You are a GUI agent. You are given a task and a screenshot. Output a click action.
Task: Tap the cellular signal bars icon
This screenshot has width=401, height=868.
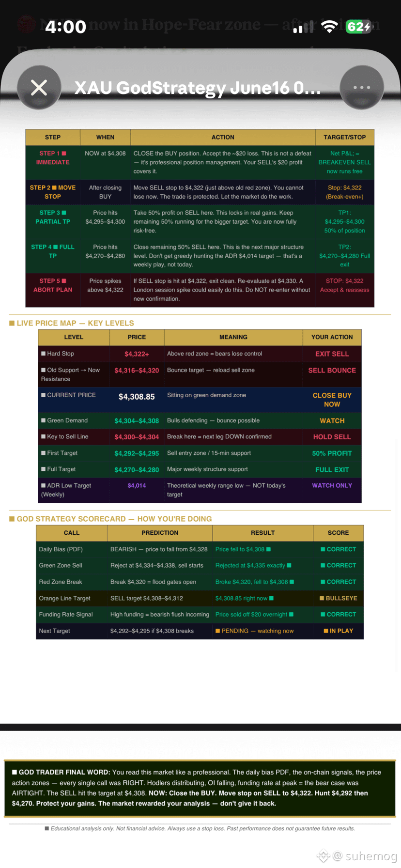[304, 28]
